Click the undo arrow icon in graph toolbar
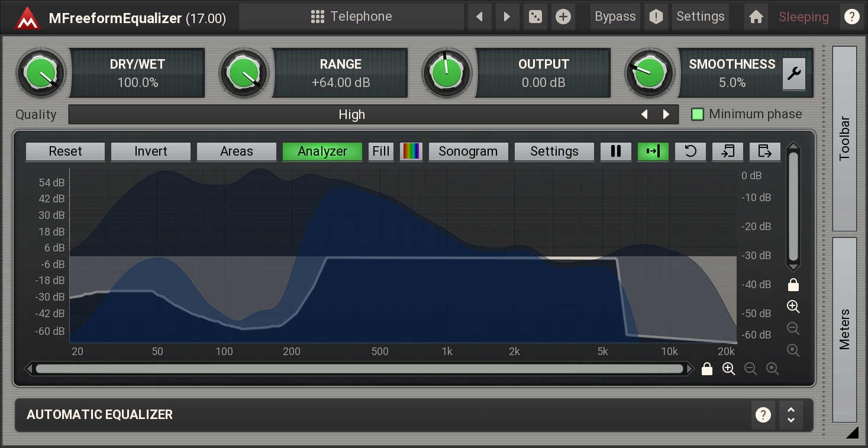 [690, 152]
